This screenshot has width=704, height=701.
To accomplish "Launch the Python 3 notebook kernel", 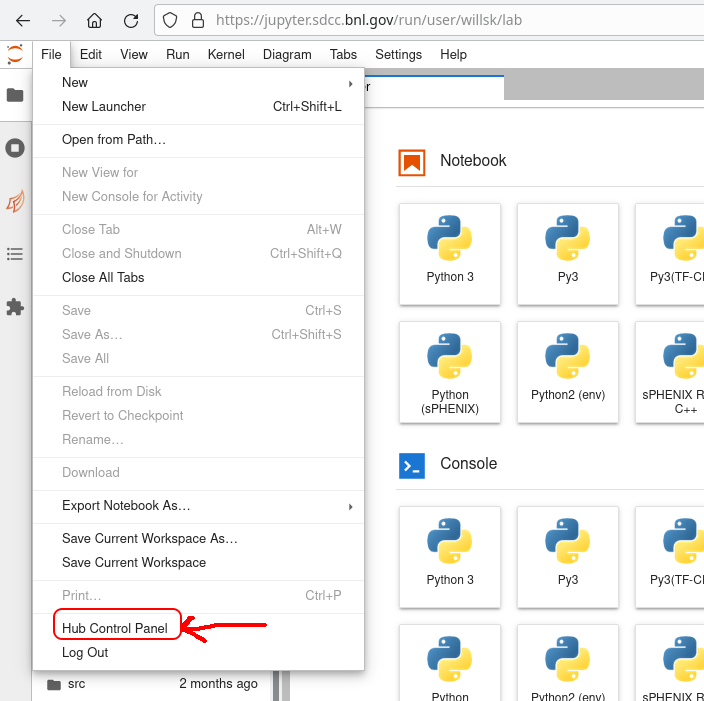I will [450, 254].
